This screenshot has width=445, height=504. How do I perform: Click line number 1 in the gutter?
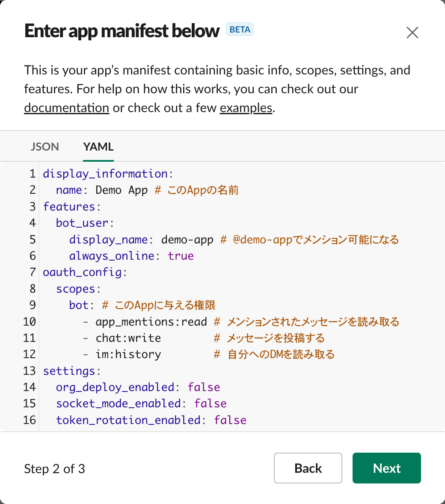point(32,174)
